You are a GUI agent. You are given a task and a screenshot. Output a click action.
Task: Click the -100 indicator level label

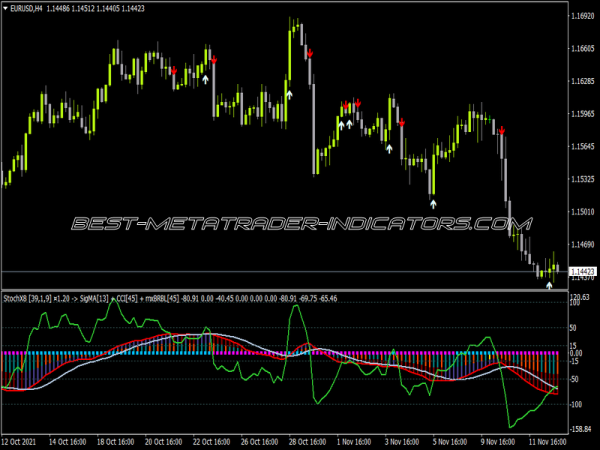(x=577, y=404)
